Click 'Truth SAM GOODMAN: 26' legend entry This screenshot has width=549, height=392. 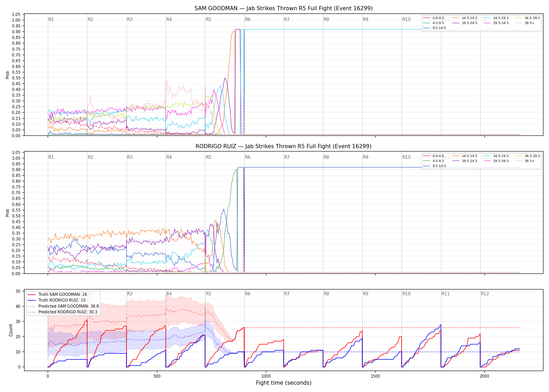pos(58,295)
